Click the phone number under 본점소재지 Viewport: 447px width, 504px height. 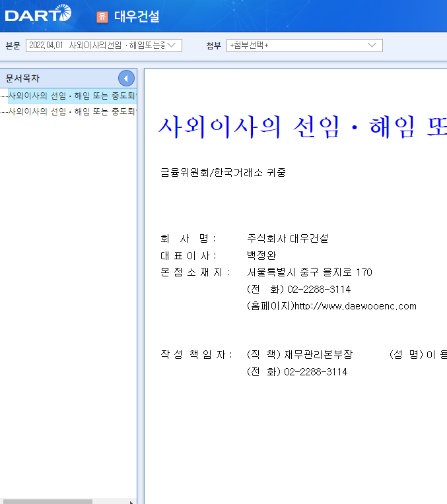(319, 290)
